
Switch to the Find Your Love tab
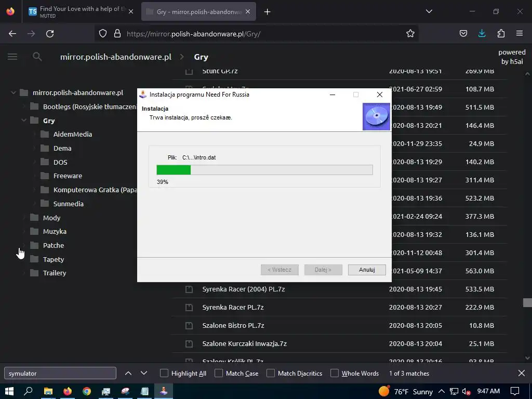pyautogui.click(x=81, y=11)
